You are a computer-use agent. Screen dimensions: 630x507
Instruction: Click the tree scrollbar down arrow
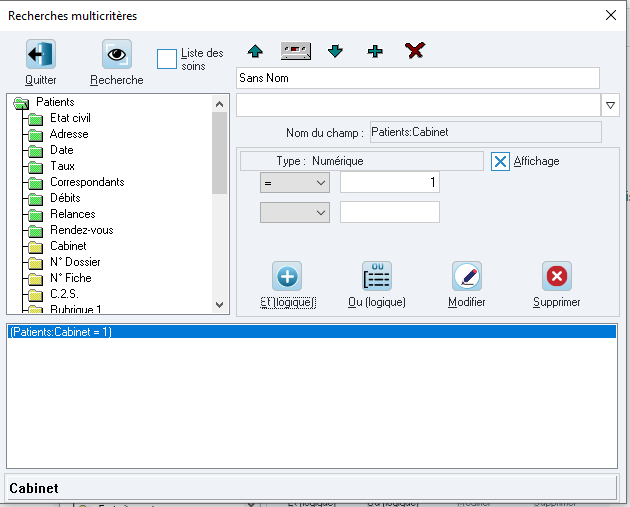tap(219, 305)
